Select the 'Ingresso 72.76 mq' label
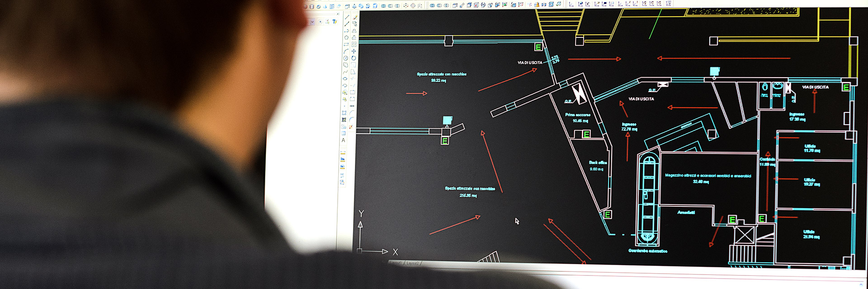 [629, 127]
